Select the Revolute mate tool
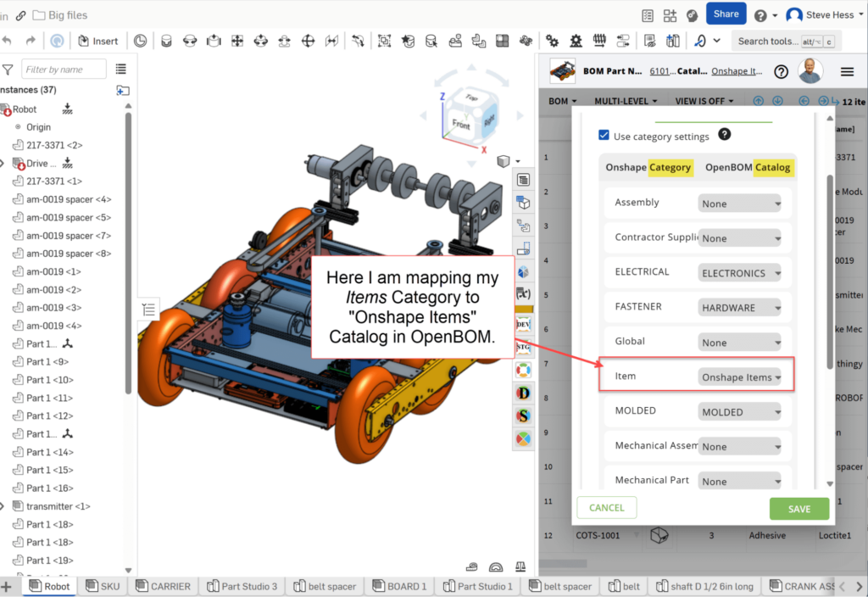Screen dimensions: 868x597 [x=190, y=41]
